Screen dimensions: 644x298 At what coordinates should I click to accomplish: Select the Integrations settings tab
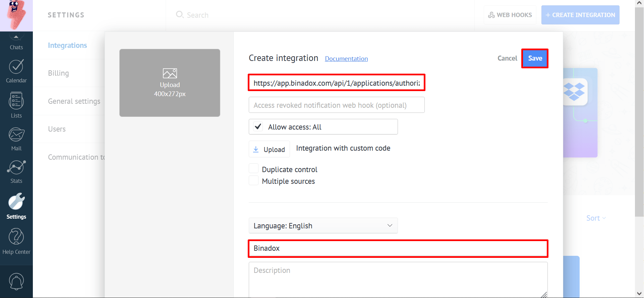click(67, 45)
